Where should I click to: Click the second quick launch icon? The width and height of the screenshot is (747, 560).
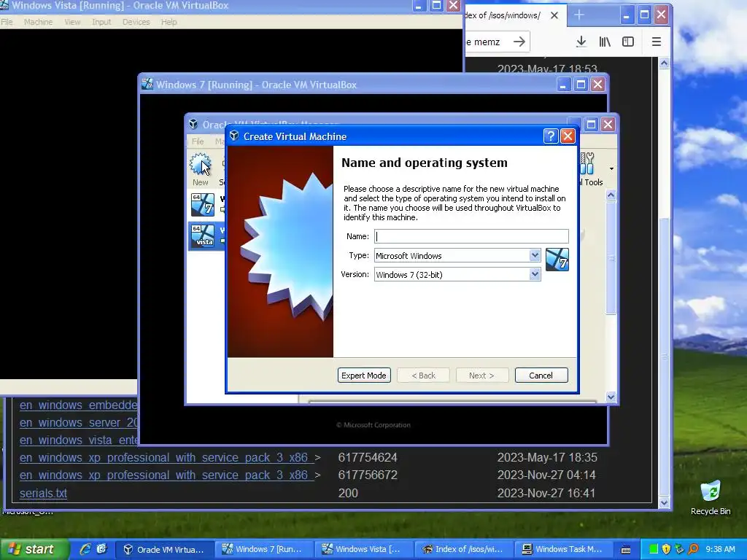101,549
